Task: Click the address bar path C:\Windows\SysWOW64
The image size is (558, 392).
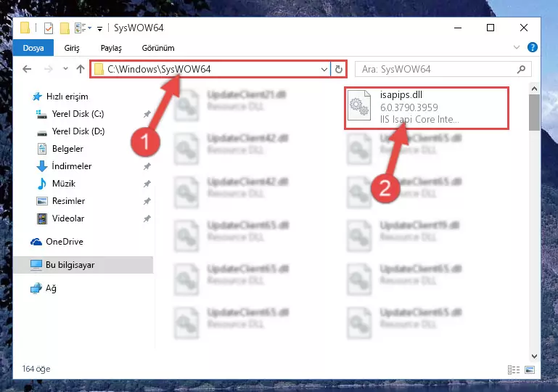Action: point(159,69)
